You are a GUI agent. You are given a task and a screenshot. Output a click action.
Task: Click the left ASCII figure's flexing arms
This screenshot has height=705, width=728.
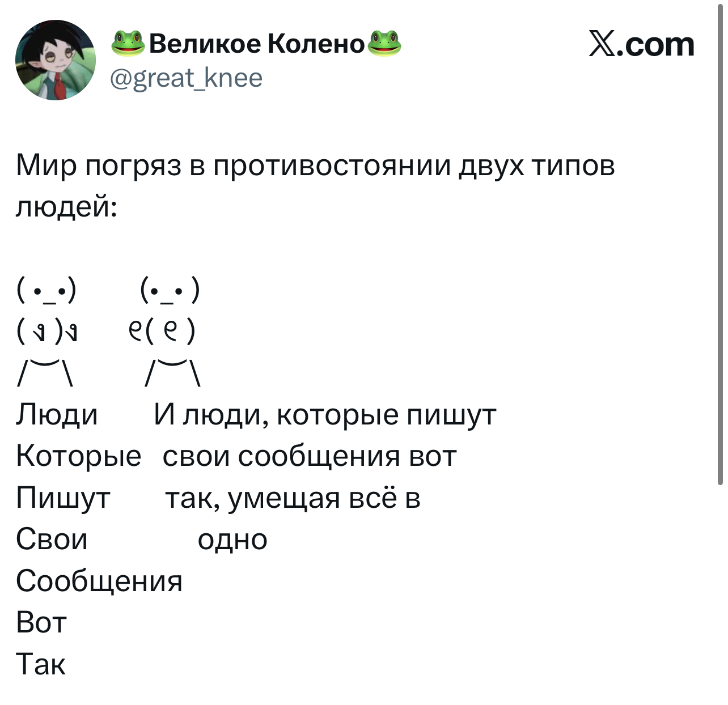pyautogui.click(x=48, y=331)
